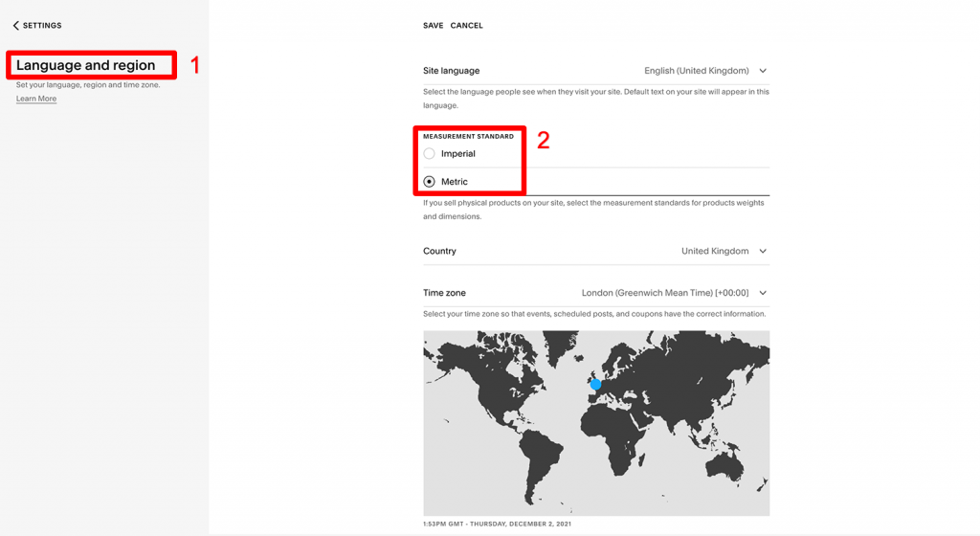
Task: Select the Imperial measurement standard
Action: pyautogui.click(x=430, y=154)
